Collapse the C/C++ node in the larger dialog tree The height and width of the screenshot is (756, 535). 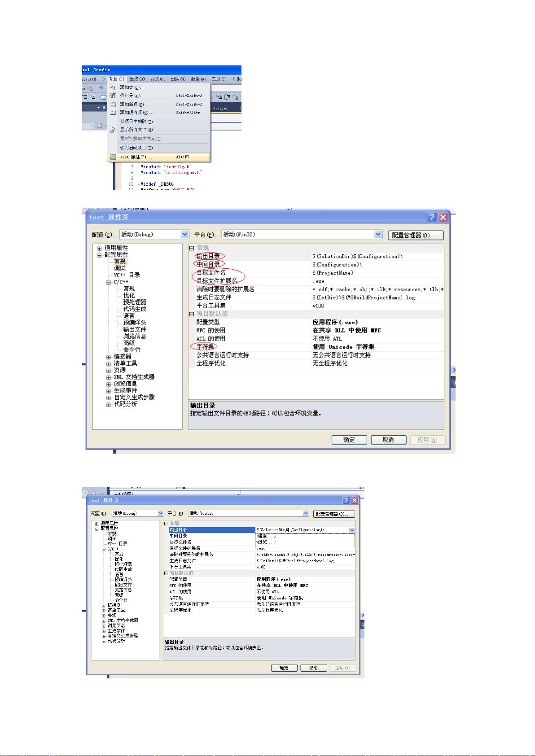(x=109, y=282)
